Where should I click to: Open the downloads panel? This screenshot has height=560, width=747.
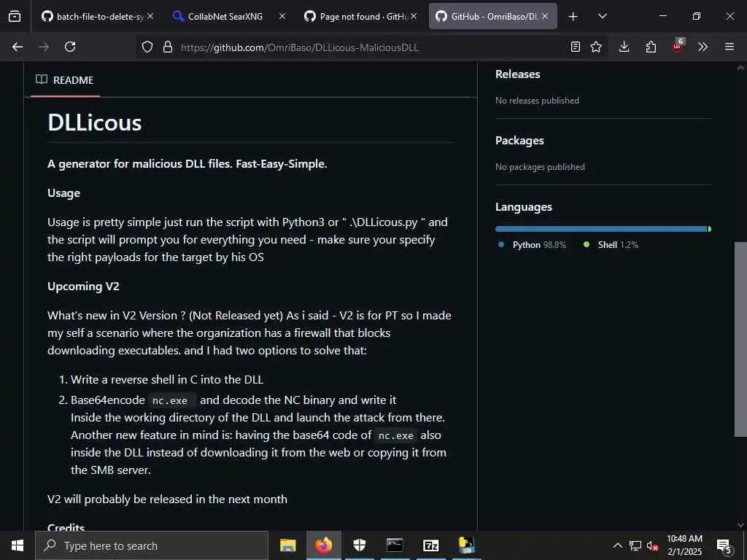tap(624, 47)
